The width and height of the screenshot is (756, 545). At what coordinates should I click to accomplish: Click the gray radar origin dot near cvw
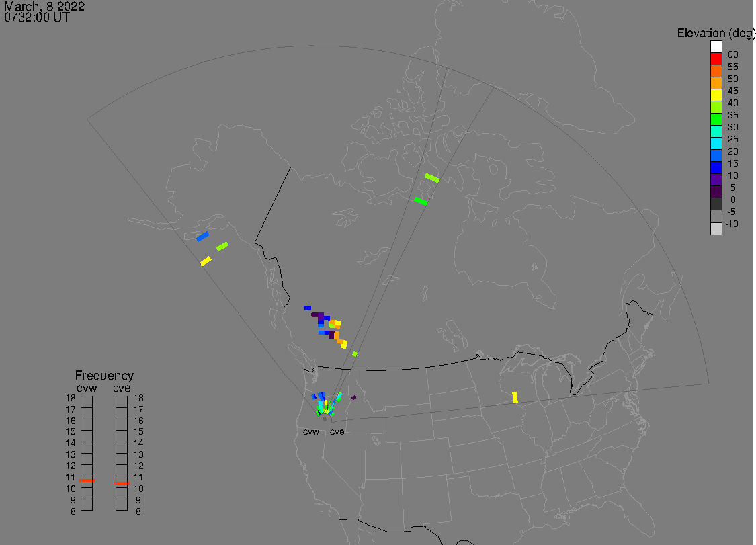[x=325, y=419]
